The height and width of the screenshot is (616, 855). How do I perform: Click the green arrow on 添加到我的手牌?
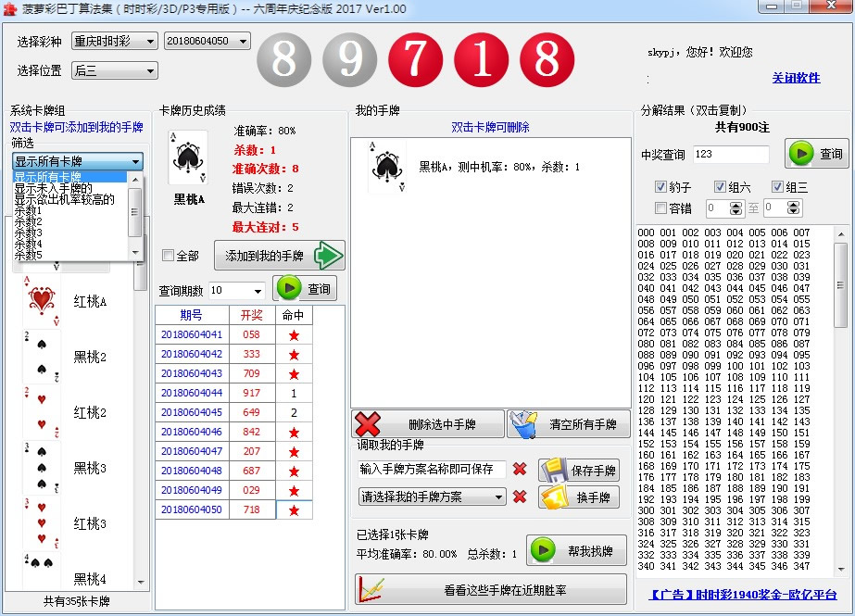pos(328,256)
